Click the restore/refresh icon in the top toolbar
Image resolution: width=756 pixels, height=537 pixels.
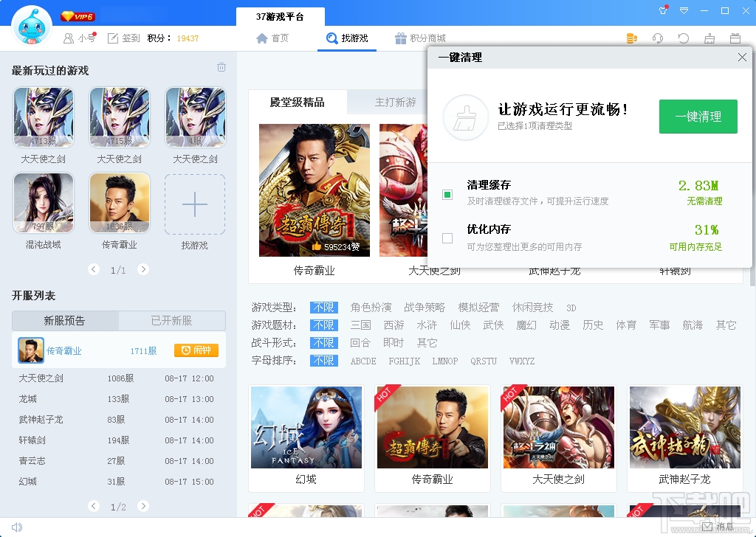[683, 38]
